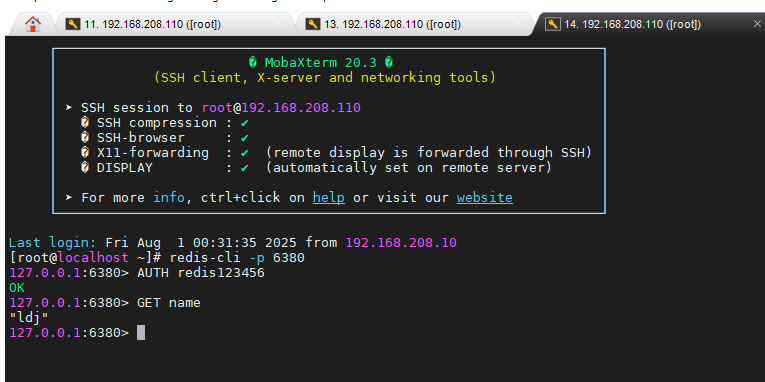The height and width of the screenshot is (382, 765).
Task: Click the terminal cursor at last prompt
Action: (x=141, y=333)
